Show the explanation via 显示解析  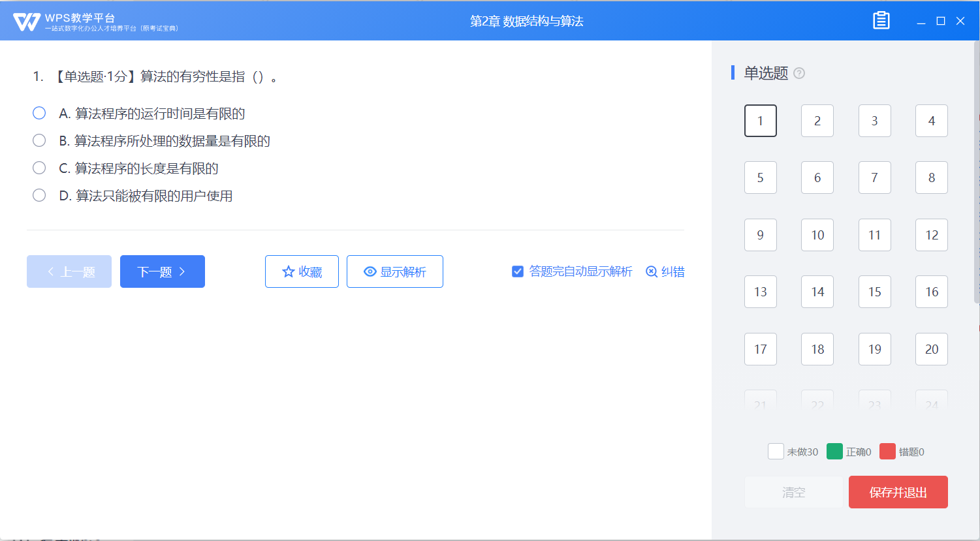coord(395,271)
